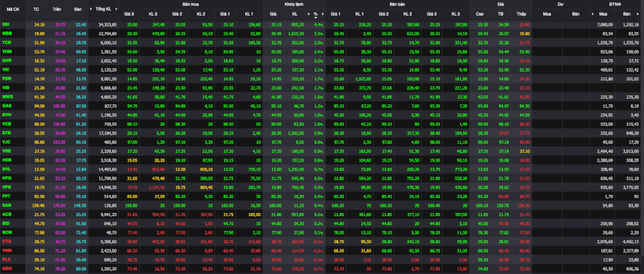The image size is (644, 274).
Task: Select ACB ticker row
Action: pos(6,214)
